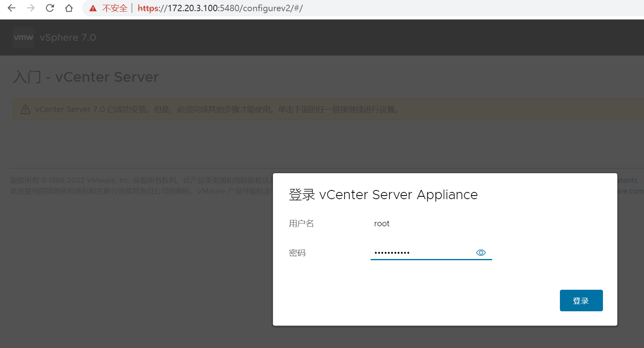Focus the password input field

click(431, 253)
